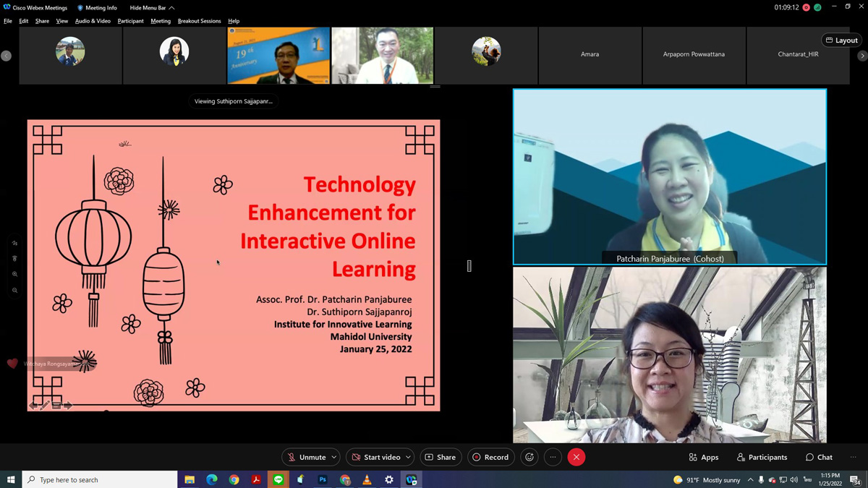Select Patcharin Panjaburee's video tile

[669, 177]
